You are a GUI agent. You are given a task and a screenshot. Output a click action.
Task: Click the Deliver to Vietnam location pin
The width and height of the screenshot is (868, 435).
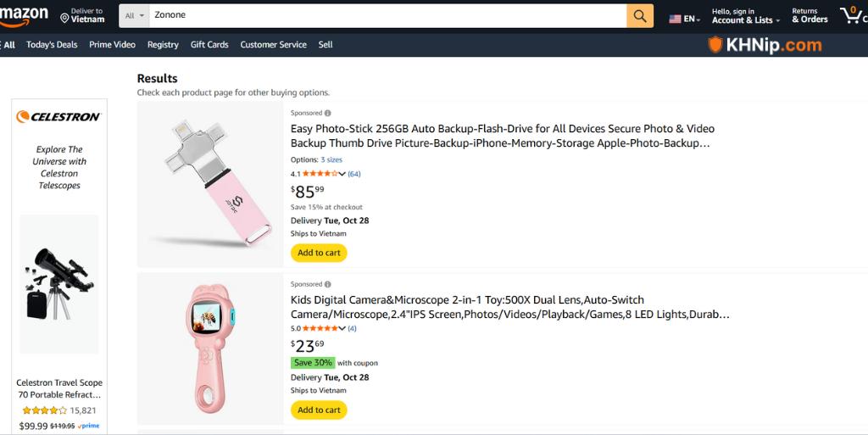click(64, 18)
